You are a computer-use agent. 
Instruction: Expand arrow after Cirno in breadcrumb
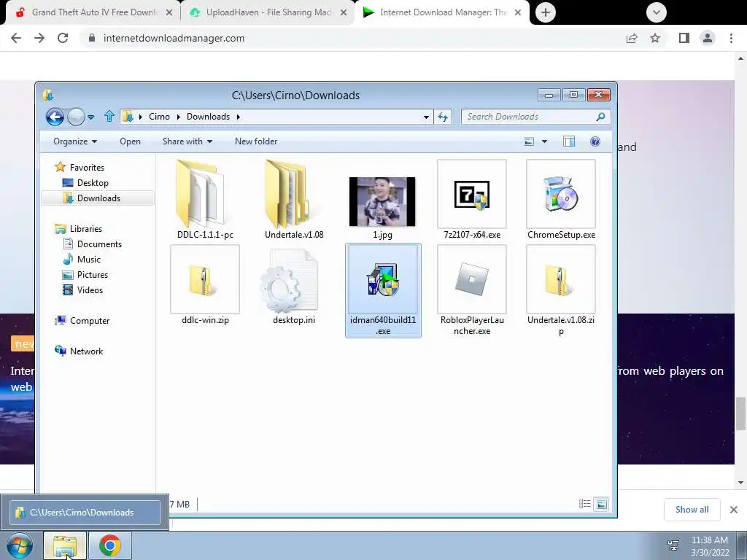(179, 117)
